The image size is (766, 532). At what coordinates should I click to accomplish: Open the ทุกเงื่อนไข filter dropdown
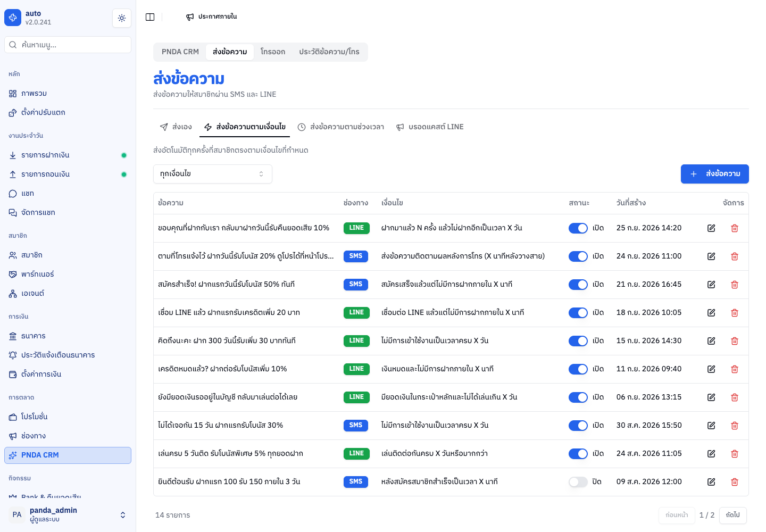[213, 174]
